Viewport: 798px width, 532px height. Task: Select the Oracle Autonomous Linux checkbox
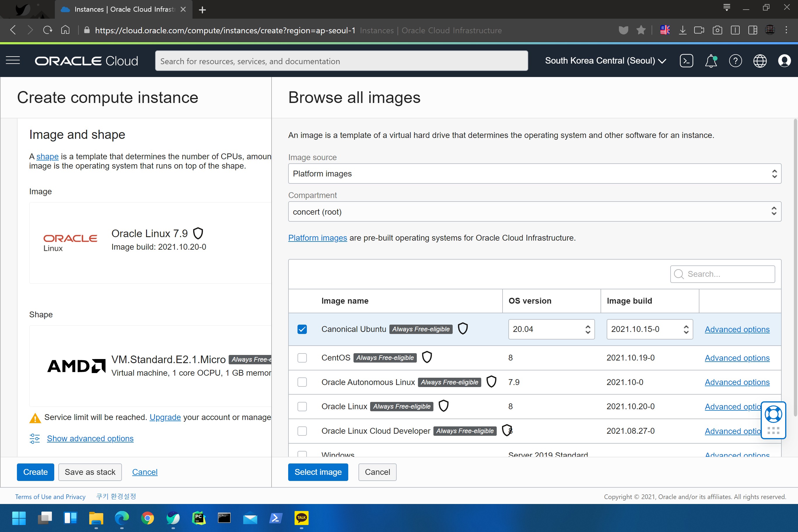click(x=302, y=382)
